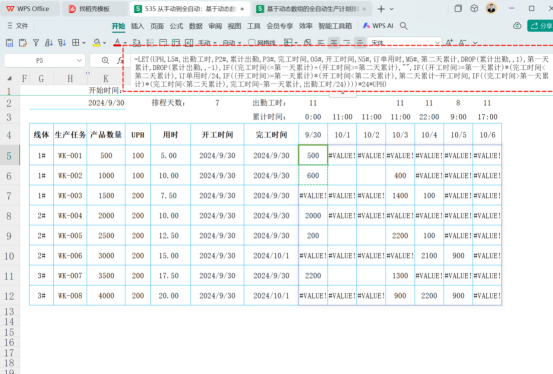
Task: Click the WPS AI button
Action: (x=378, y=26)
